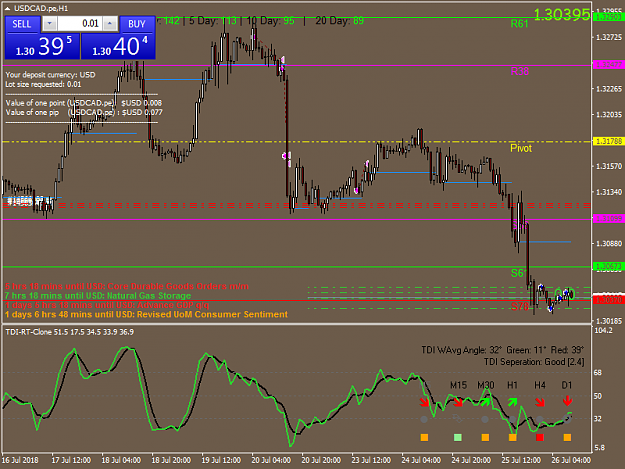Image resolution: width=625 pixels, height=469 pixels.
Task: Click the red trend arrow under H4
Action: pos(540,402)
